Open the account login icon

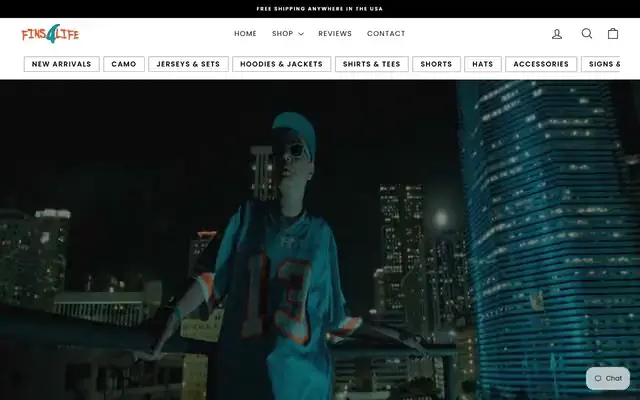point(557,34)
